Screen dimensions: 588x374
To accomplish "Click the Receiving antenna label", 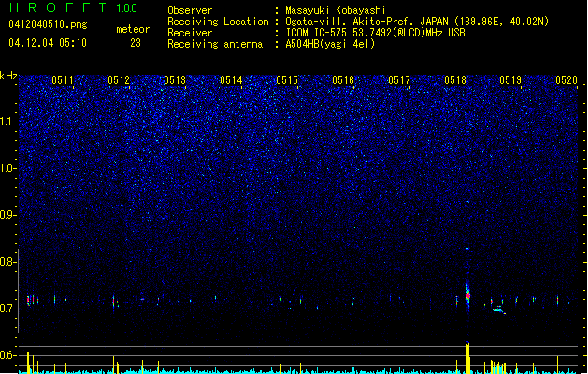I will coord(215,44).
